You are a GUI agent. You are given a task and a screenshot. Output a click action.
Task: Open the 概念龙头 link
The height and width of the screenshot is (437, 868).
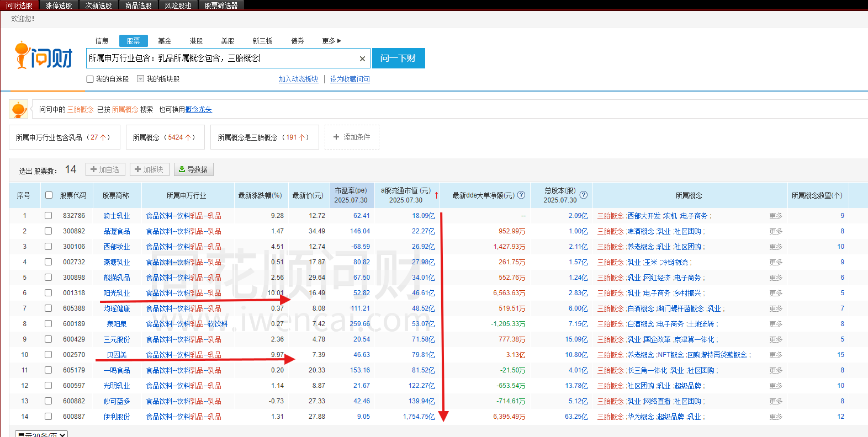[x=198, y=109]
